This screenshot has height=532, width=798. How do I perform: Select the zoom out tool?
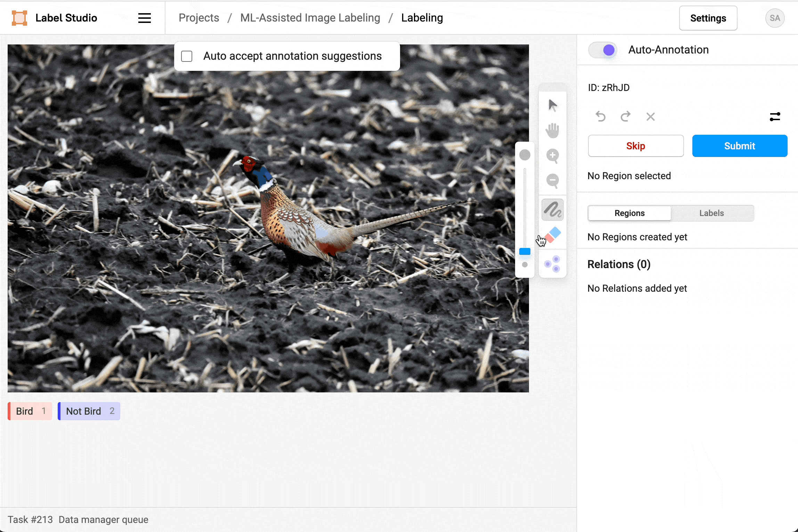[552, 181]
